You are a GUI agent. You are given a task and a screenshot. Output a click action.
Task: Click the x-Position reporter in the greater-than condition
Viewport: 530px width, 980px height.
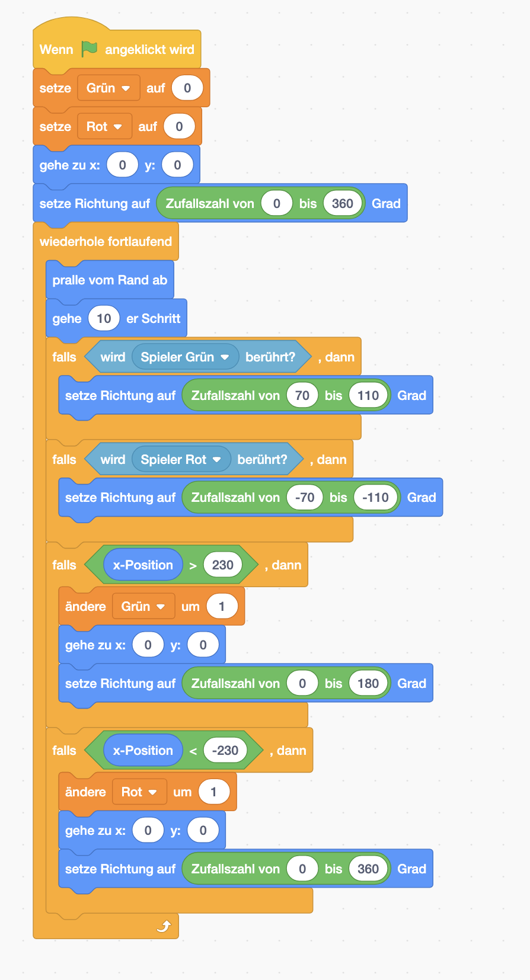coord(143,565)
